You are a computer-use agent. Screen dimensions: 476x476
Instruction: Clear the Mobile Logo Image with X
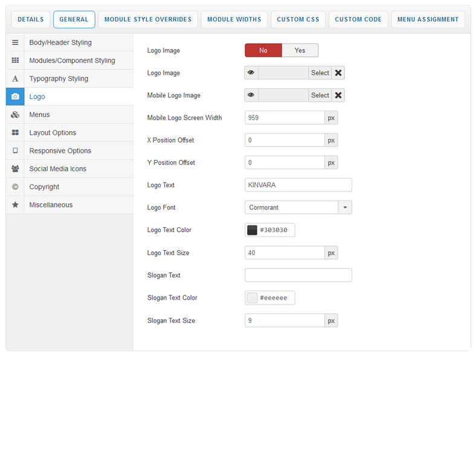pos(338,95)
